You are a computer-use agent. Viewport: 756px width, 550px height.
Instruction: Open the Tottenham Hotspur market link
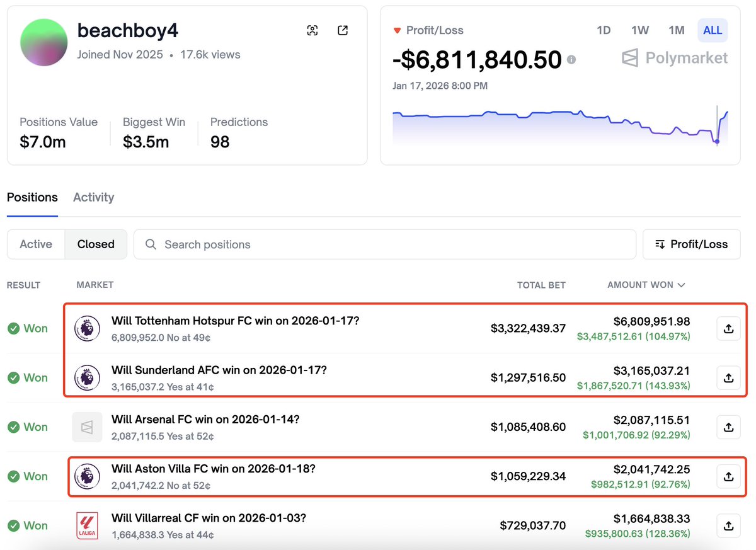pyautogui.click(x=235, y=321)
